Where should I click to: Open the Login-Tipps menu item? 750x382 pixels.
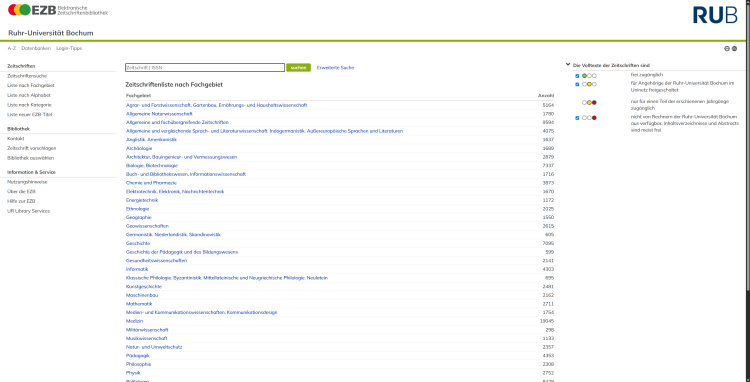pos(69,48)
